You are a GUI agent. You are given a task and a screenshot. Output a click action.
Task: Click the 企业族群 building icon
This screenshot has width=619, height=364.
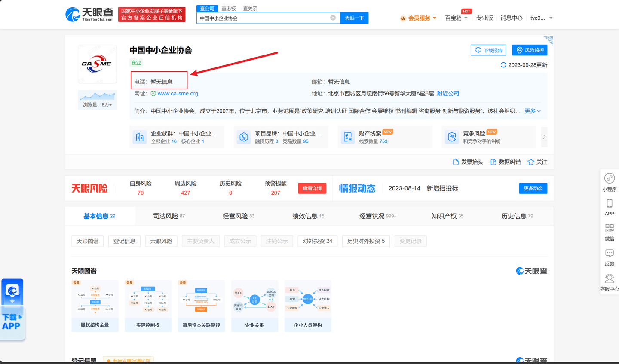tap(140, 137)
